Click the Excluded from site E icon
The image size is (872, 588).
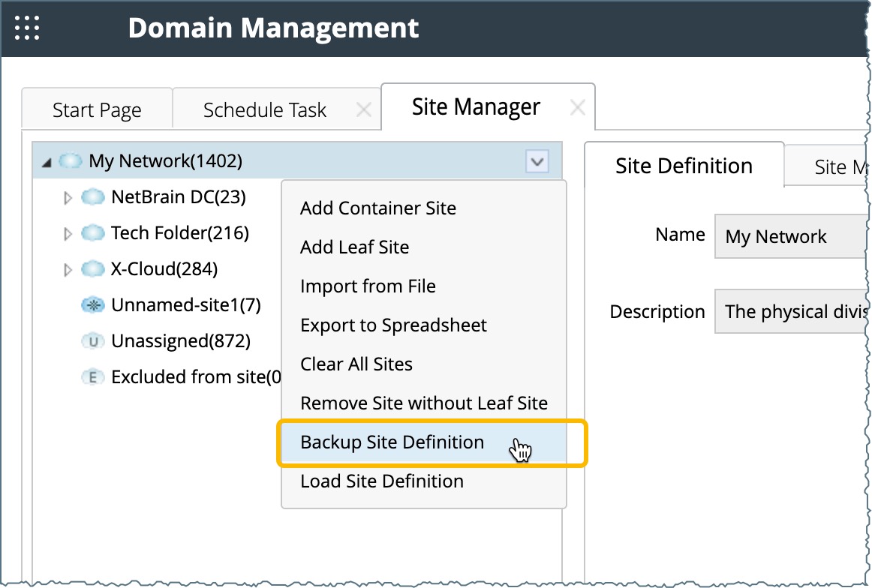(92, 377)
